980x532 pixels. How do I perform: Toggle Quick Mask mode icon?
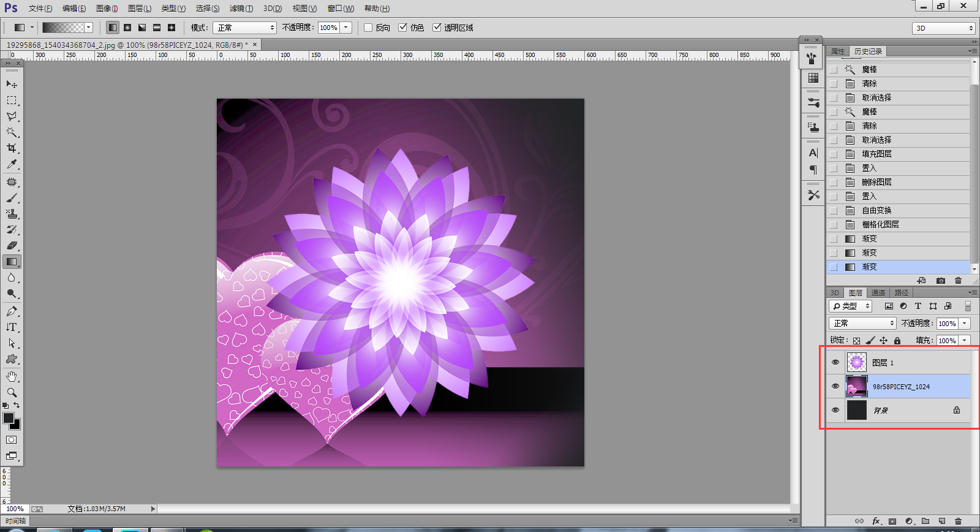[x=12, y=439]
